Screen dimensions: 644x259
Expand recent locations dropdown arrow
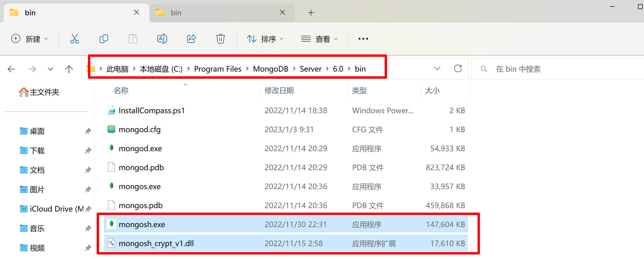pyautogui.click(x=51, y=69)
